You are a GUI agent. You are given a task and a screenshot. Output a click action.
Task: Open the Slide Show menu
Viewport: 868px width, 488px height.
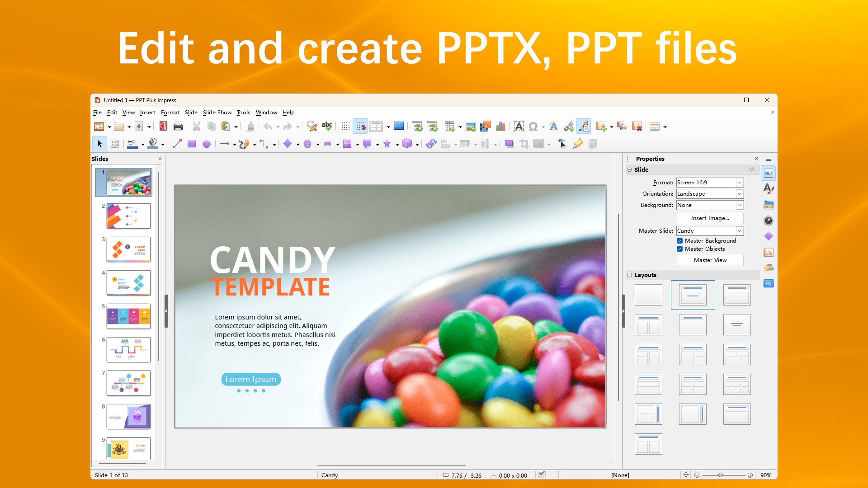pos(217,113)
